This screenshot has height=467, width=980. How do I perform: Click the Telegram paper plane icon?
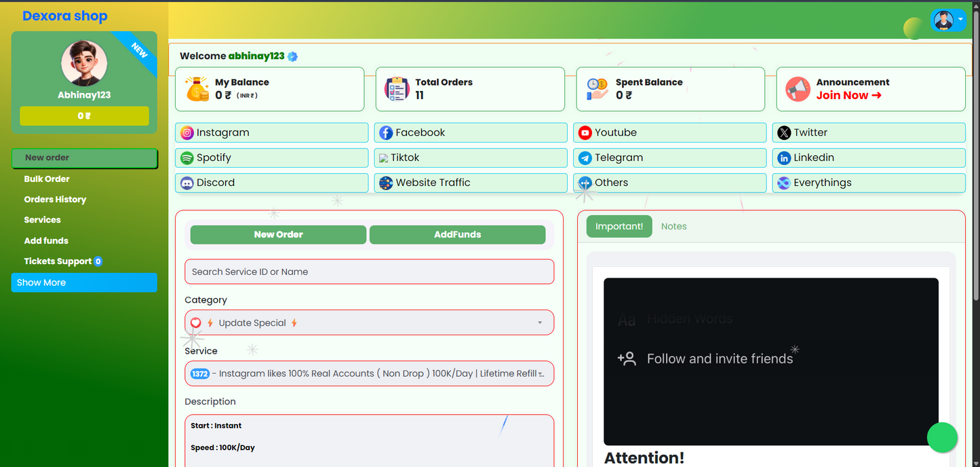pos(585,157)
